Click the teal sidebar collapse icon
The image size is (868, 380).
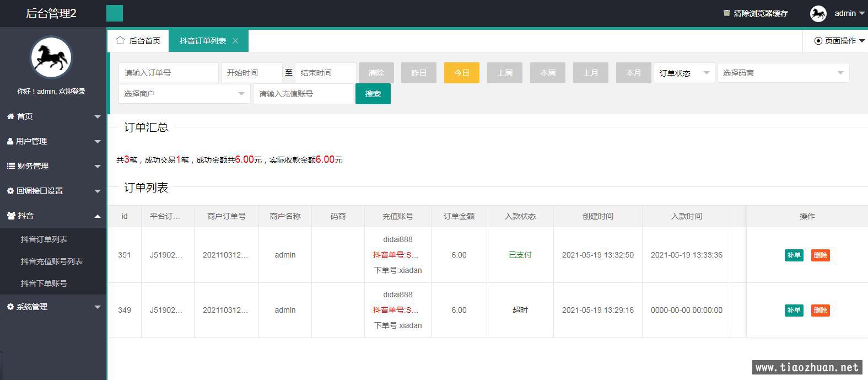tap(115, 13)
